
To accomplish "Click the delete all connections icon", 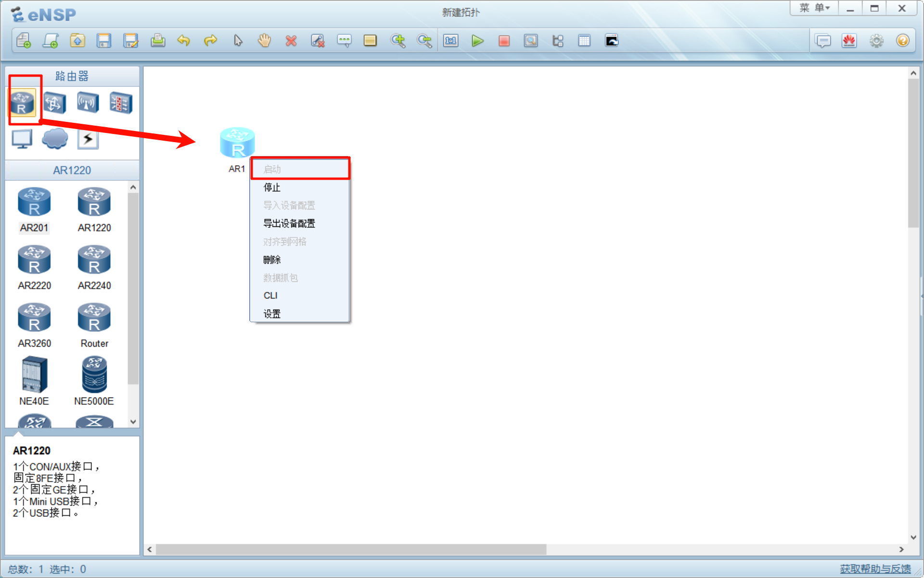I will [318, 40].
